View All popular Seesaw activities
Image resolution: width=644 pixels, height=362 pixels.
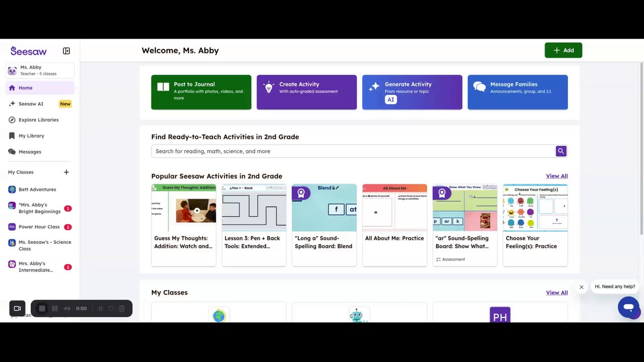point(557,176)
